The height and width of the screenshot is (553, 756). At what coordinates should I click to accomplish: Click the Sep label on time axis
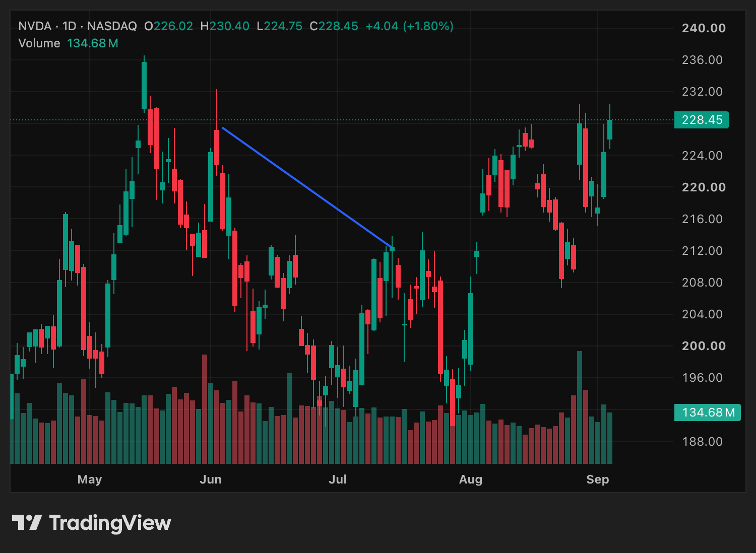click(x=598, y=479)
